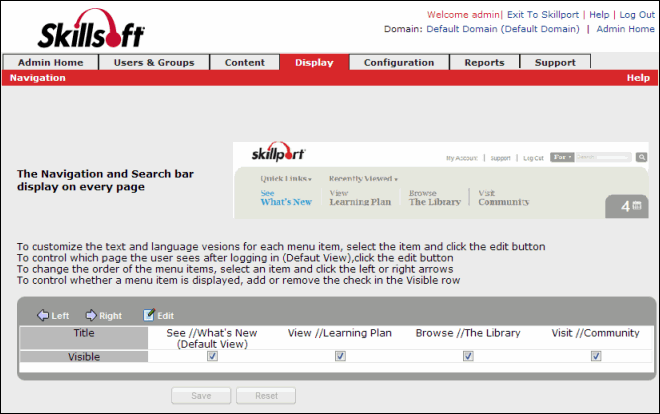This screenshot has width=660, height=414.
Task: Select the Visit //Community column header
Action: 596,333
